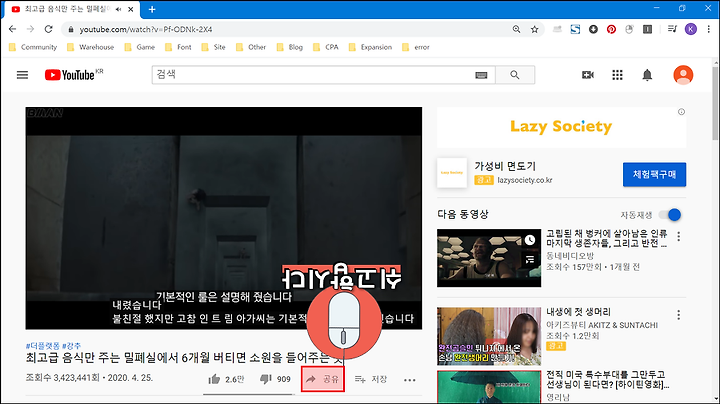Open ad info icon on Lazy Society banner
This screenshot has width=720, height=404.
pyautogui.click(x=681, y=112)
